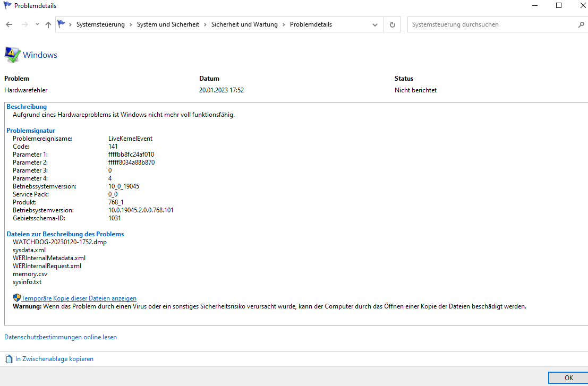Expand arrow after Systemsteuerung breadcrumb
This screenshot has width=588, height=386.
(131, 25)
